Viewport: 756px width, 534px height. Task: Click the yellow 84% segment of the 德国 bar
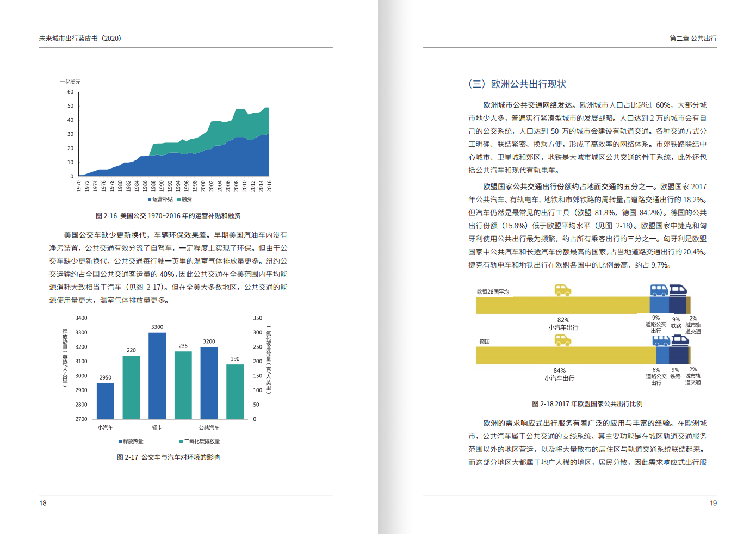[566, 356]
